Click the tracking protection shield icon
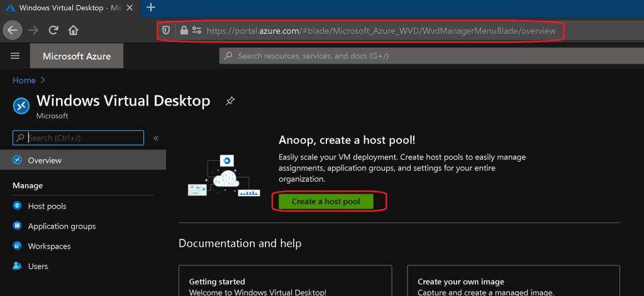This screenshot has height=296, width=644. (x=166, y=30)
